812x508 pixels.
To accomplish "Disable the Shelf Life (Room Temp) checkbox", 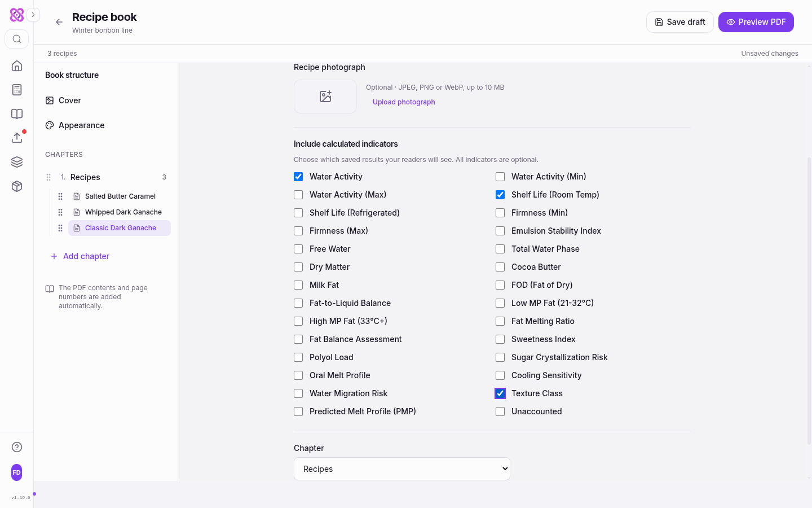I will click(x=500, y=195).
